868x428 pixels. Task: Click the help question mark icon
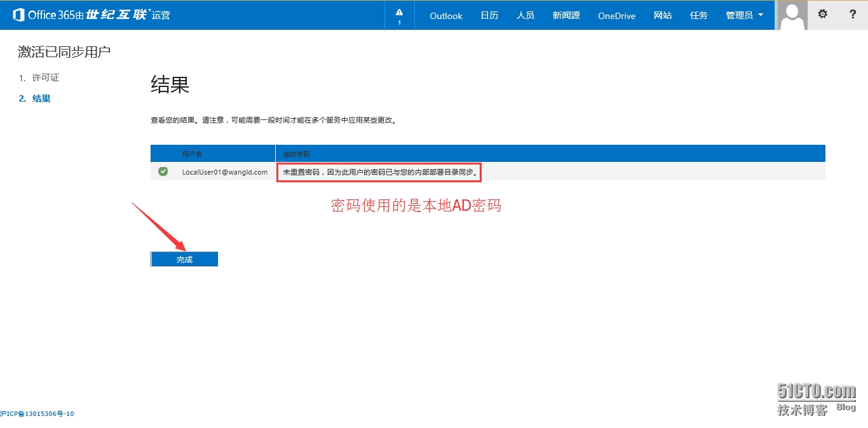(853, 15)
